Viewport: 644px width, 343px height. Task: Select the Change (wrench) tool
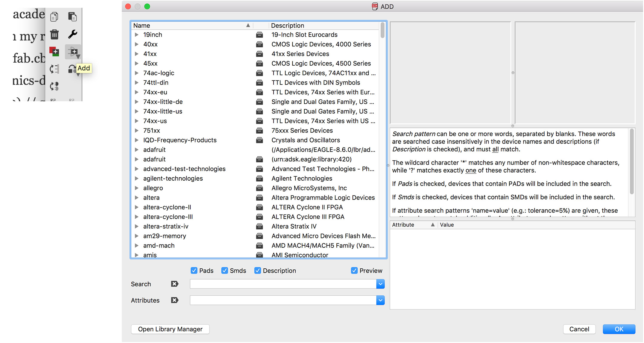click(x=73, y=34)
